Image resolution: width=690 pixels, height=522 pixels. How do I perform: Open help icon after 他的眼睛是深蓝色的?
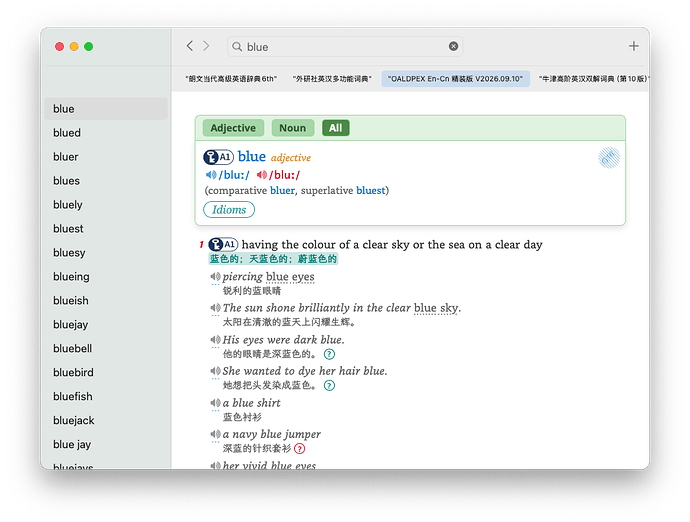(x=329, y=354)
